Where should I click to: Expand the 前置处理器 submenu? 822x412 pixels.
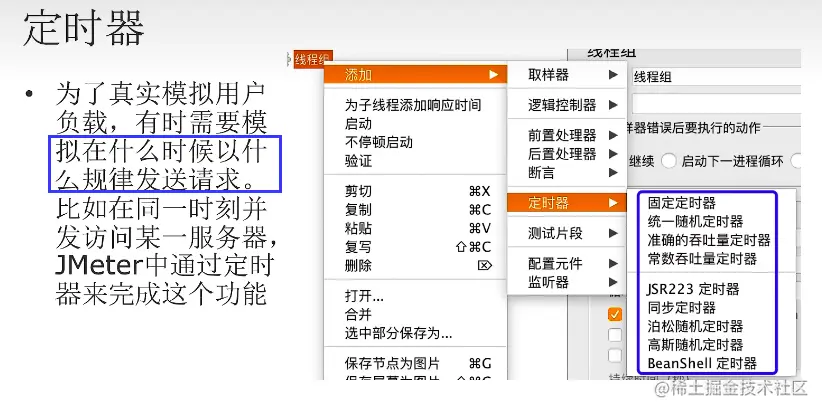tap(567, 135)
